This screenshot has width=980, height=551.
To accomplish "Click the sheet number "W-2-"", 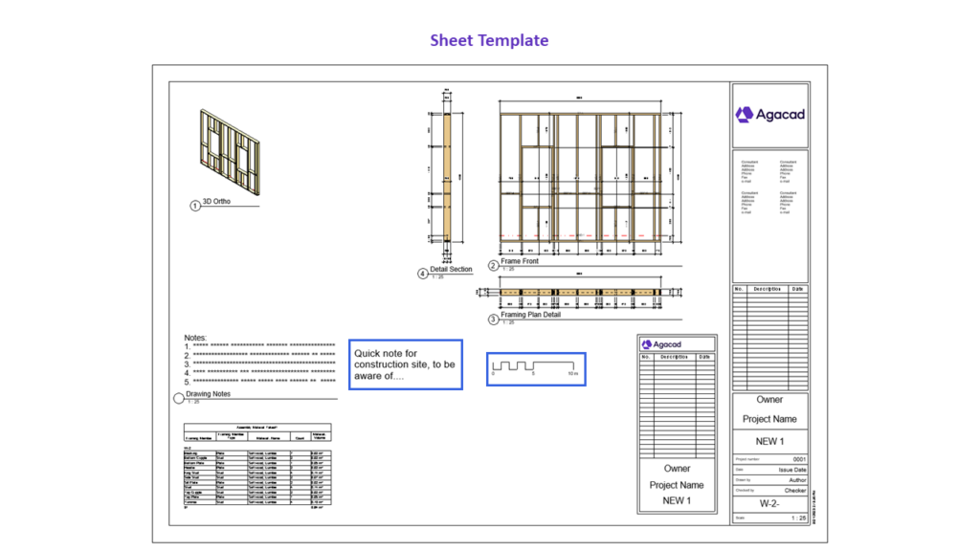I will [x=769, y=503].
